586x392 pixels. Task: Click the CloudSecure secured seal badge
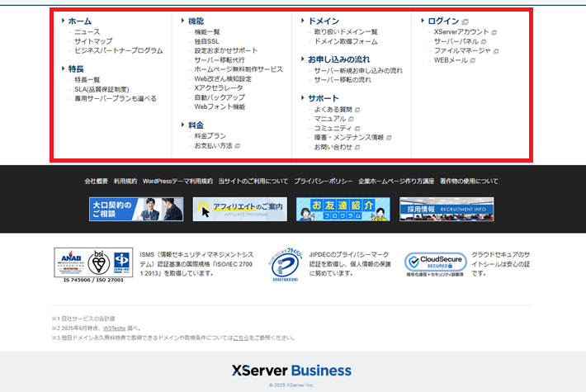click(436, 264)
